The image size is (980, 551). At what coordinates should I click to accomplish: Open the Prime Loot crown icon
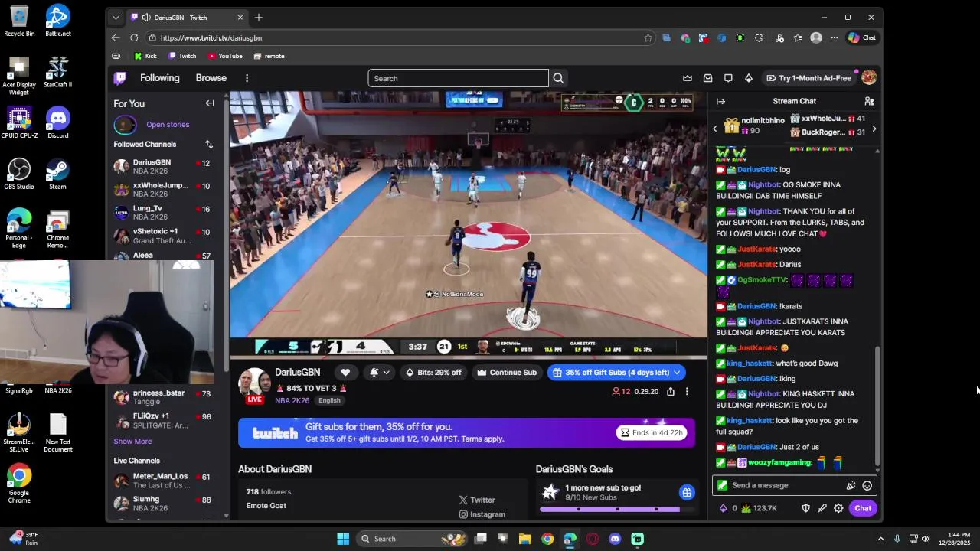point(688,78)
